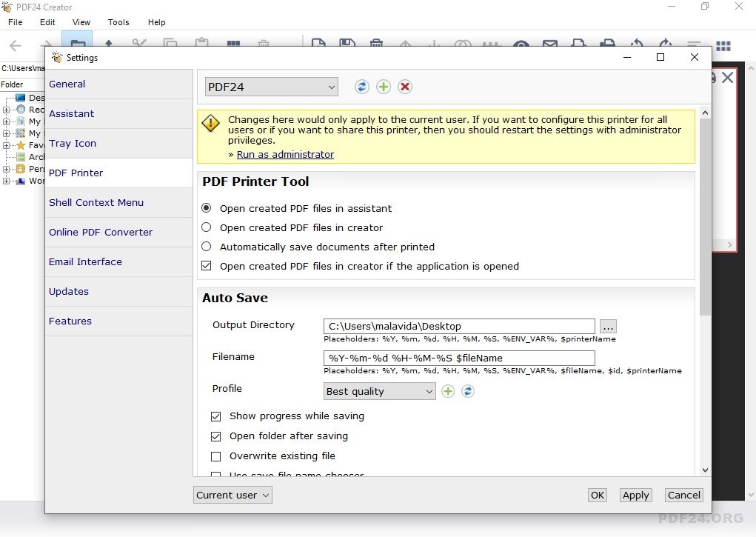Click the OK button

point(598,495)
